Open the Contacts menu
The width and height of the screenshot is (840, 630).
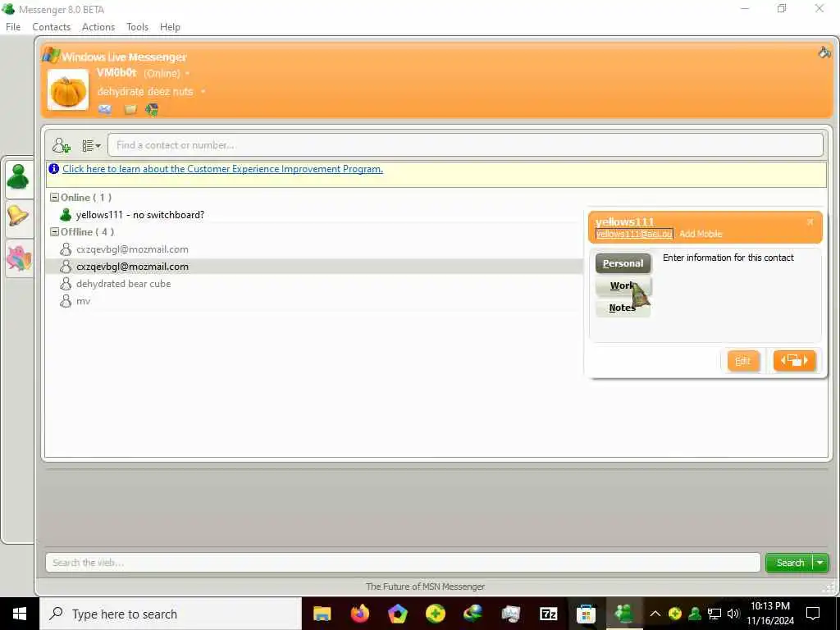tap(51, 27)
